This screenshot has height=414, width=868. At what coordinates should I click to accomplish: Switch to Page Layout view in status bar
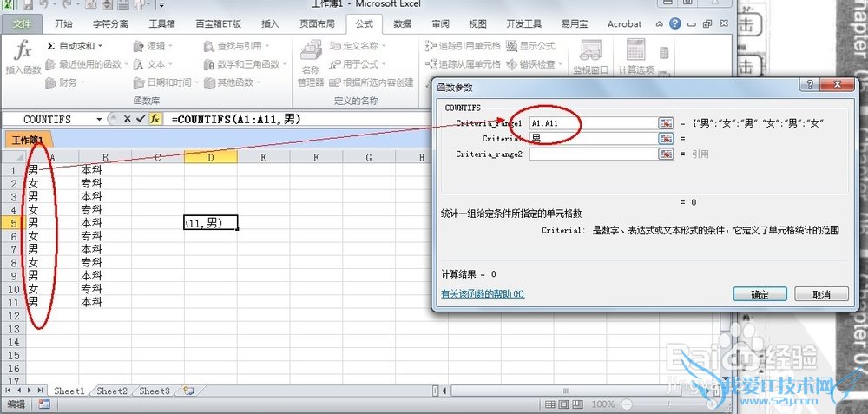(563, 404)
